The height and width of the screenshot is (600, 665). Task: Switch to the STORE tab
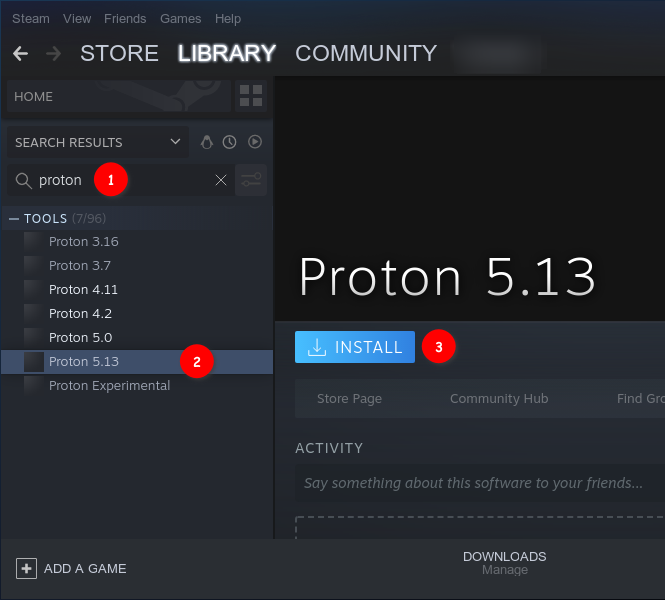click(x=119, y=53)
